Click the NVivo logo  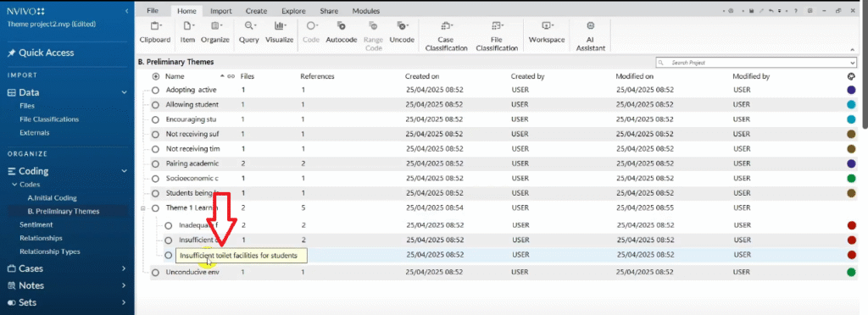click(x=26, y=11)
